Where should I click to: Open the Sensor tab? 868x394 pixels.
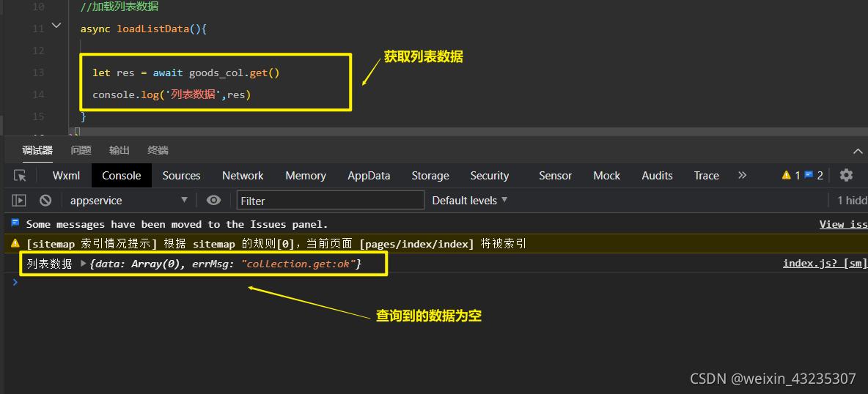(555, 176)
